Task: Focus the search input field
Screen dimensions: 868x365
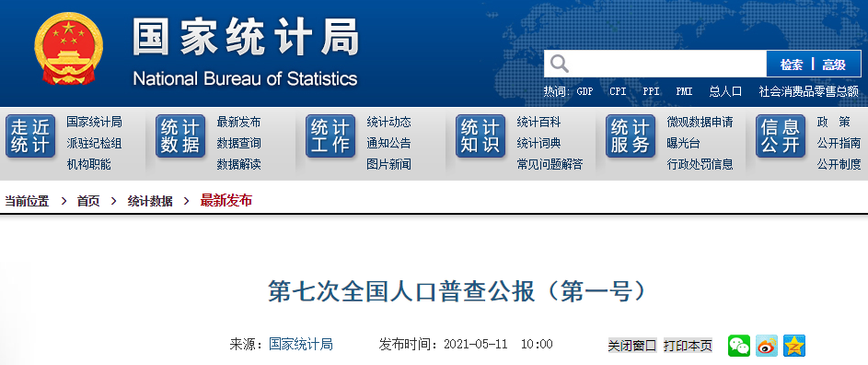Action: pyautogui.click(x=667, y=64)
